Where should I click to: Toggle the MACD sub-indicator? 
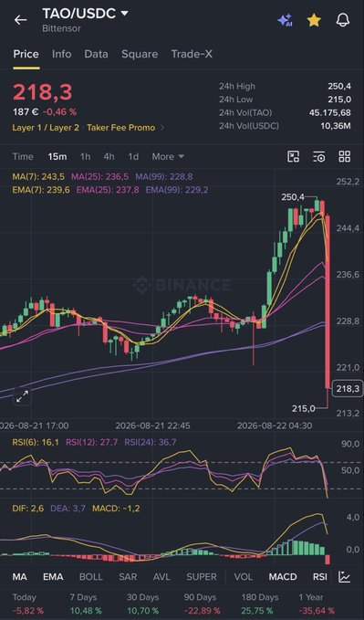tap(283, 577)
